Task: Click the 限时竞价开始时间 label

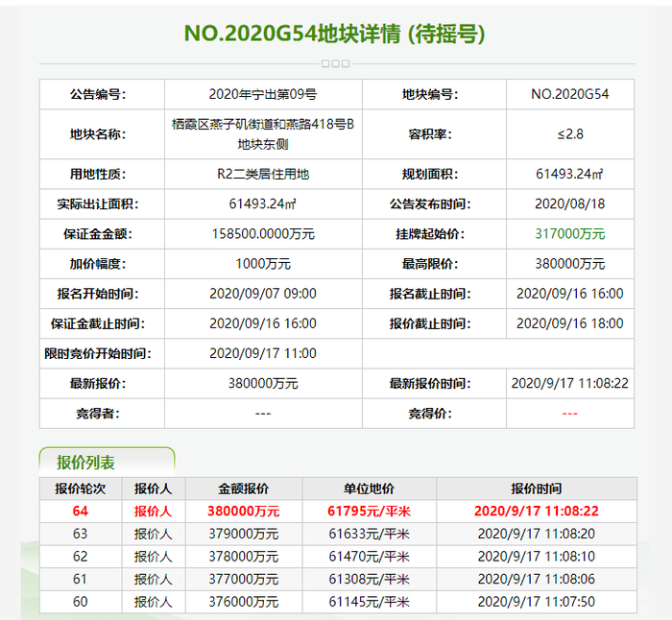Action: (x=98, y=353)
